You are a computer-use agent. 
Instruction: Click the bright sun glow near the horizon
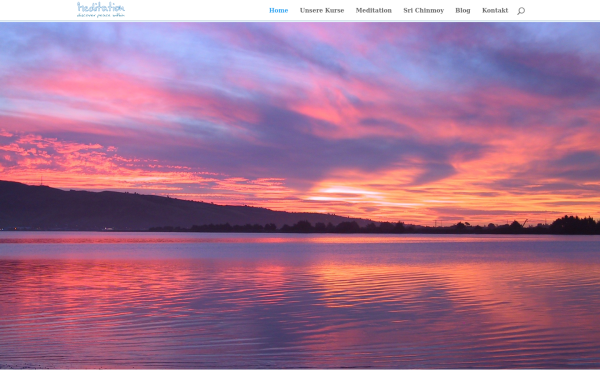[344, 193]
